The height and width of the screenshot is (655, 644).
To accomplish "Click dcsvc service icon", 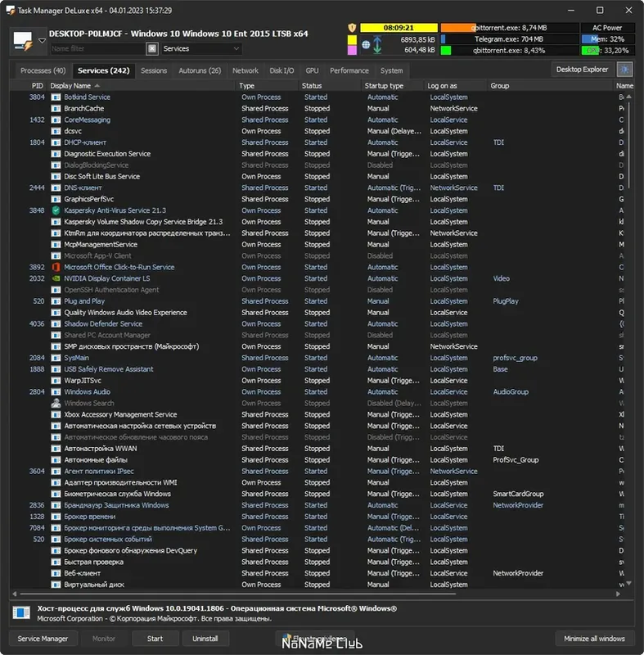I will click(56, 131).
